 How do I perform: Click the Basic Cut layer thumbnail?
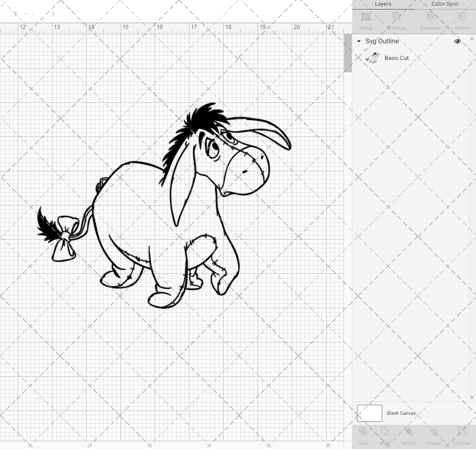click(372, 58)
